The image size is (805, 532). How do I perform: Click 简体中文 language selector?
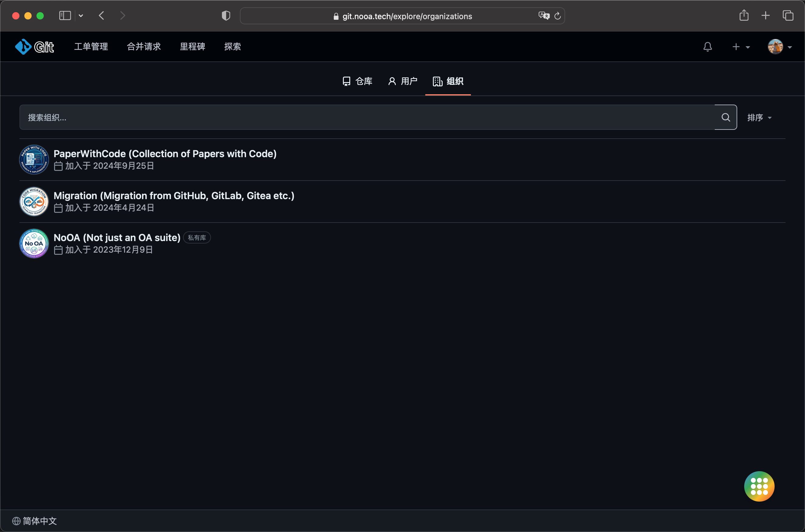[35, 521]
